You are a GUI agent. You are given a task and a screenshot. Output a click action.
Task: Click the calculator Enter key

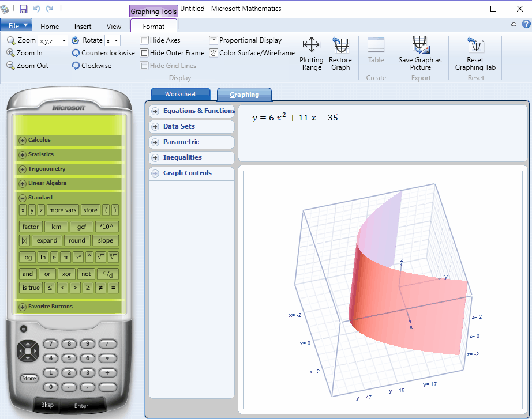point(81,406)
